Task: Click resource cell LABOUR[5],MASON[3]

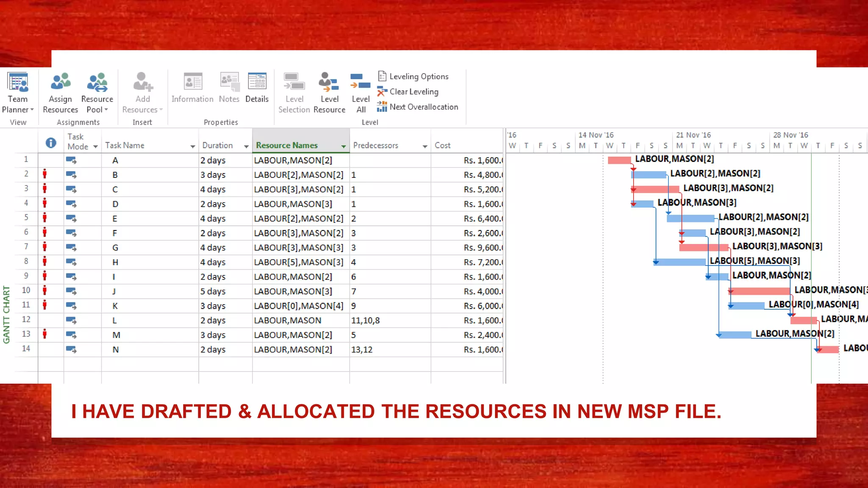Action: point(301,262)
